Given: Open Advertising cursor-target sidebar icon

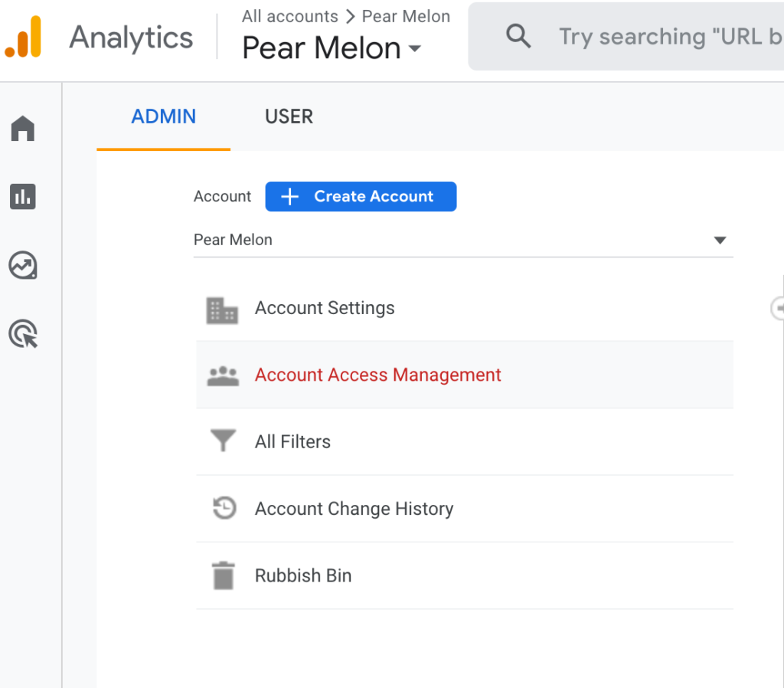Looking at the screenshot, I should [23, 335].
